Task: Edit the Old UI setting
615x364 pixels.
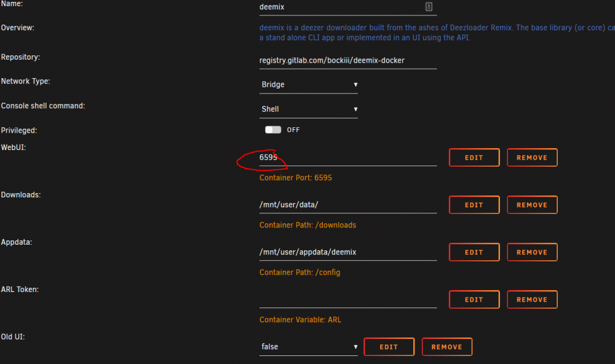Action: (x=389, y=347)
